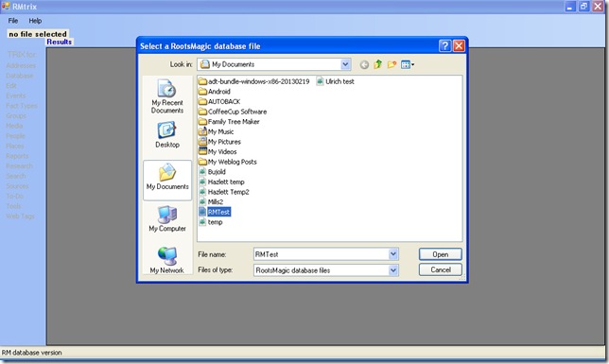Viewport: 609px width, 364px height.
Task: Click the Cancel button
Action: [x=441, y=269]
